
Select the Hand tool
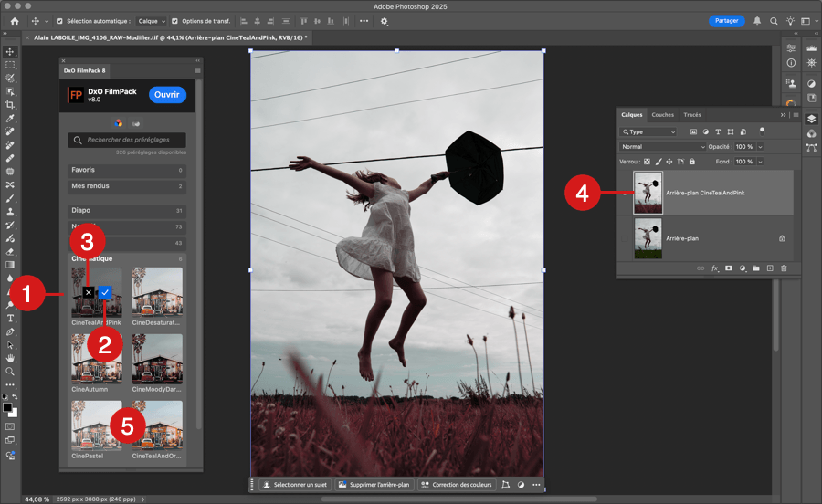coord(10,359)
